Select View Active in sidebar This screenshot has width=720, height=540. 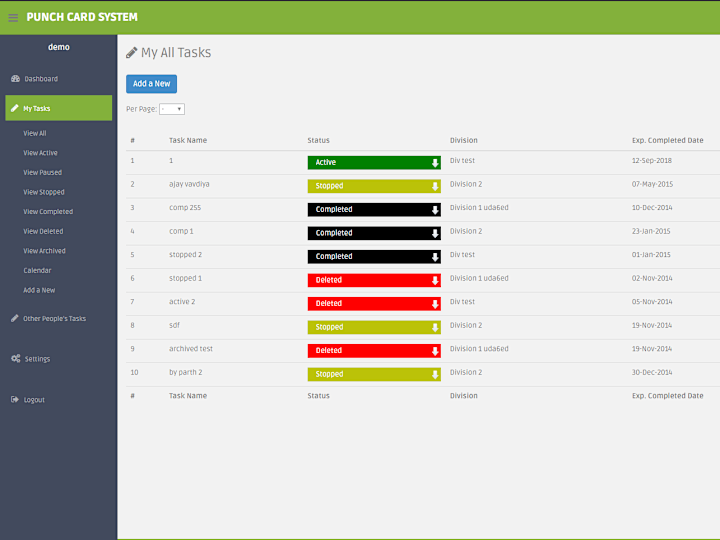point(40,153)
